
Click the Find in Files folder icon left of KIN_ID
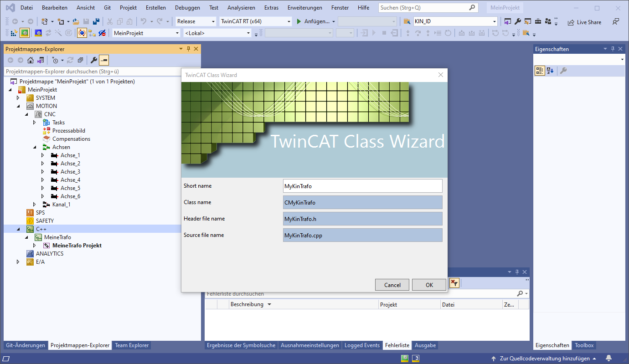point(407,21)
